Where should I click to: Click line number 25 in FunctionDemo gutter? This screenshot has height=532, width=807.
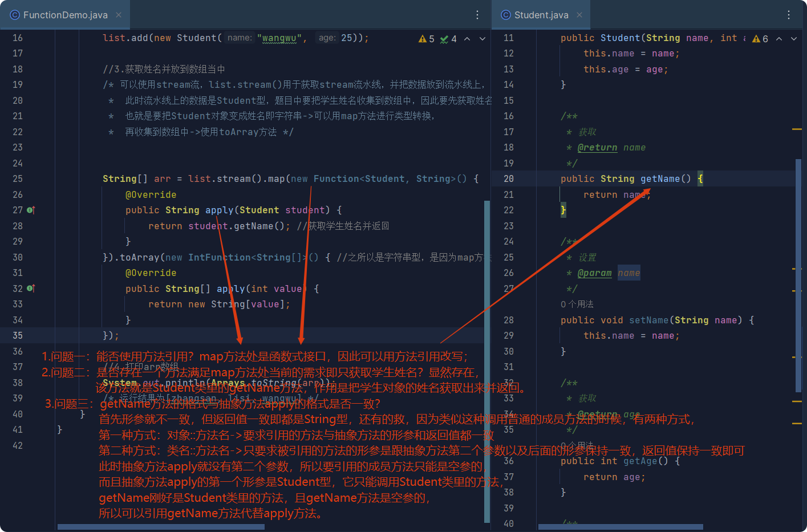18,179
